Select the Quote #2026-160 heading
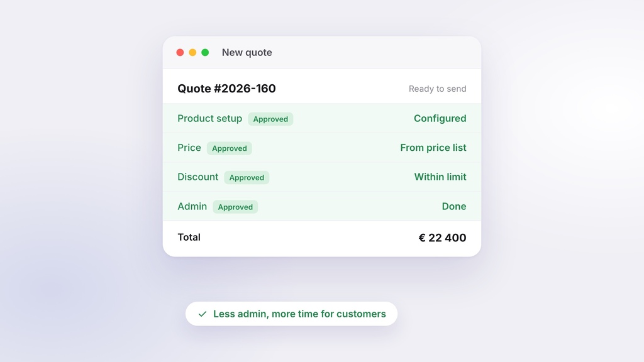Viewport: 644px width, 362px height. pos(226,89)
